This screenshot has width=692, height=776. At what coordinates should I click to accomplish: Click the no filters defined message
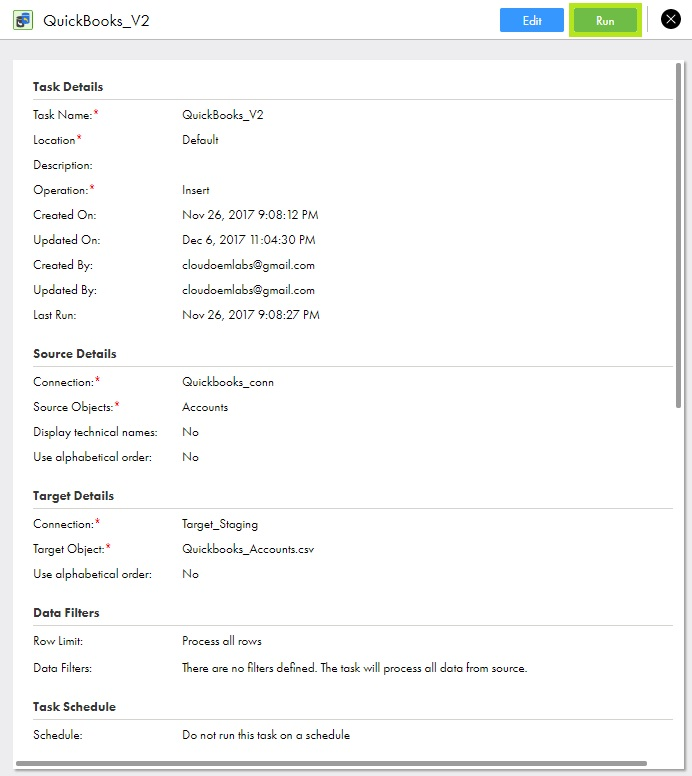point(354,668)
